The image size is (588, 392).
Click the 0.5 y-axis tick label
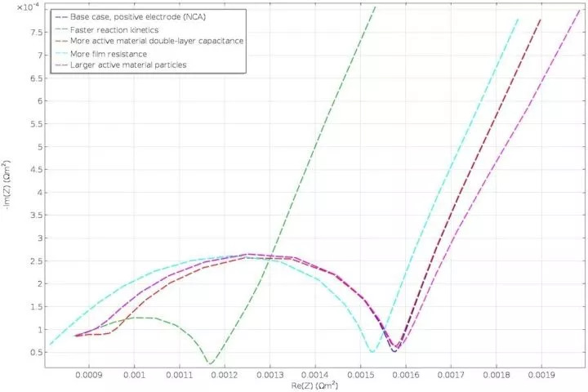pos(37,352)
